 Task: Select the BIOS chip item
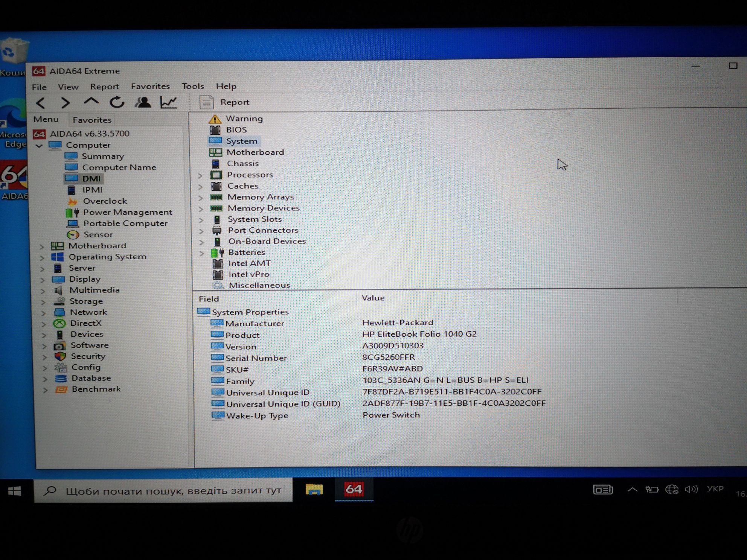[236, 130]
